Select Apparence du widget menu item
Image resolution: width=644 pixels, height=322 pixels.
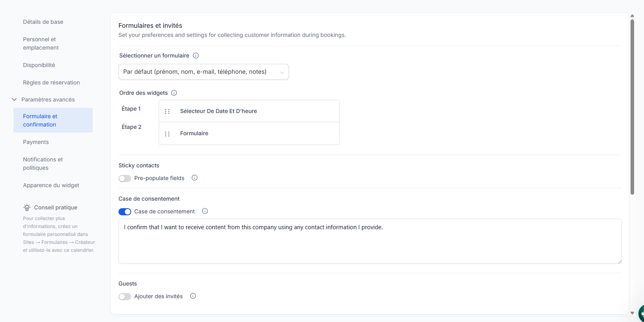pos(51,185)
